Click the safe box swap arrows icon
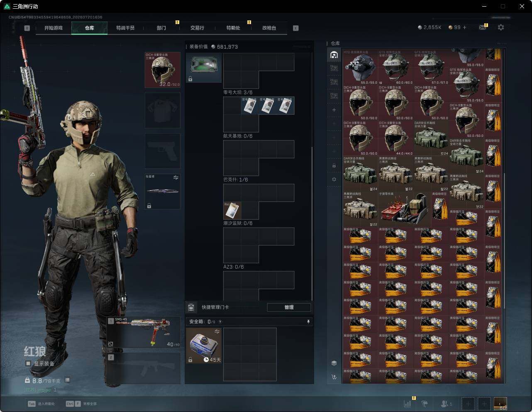This screenshot has height=412, width=532. (217, 331)
